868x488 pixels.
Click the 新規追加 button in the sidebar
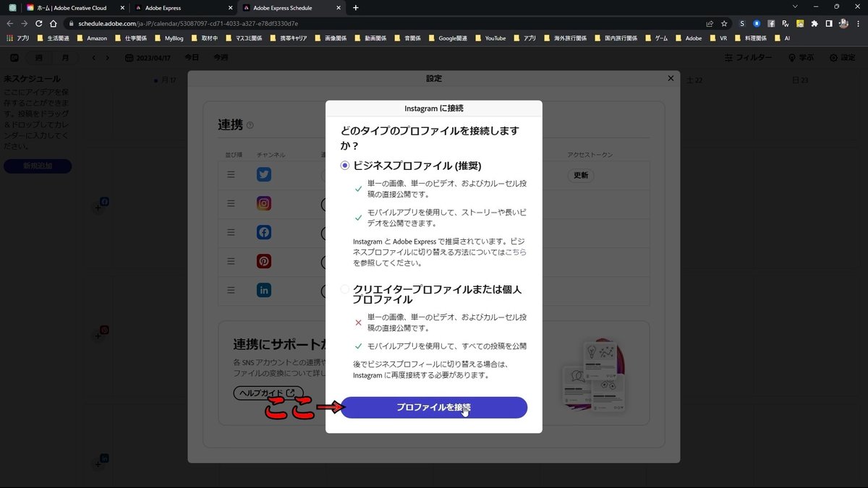38,166
